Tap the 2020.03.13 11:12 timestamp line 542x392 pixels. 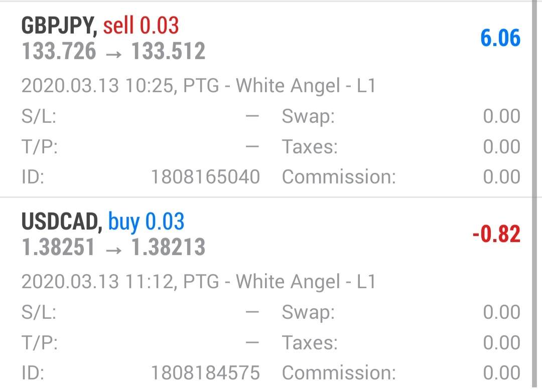click(198, 282)
